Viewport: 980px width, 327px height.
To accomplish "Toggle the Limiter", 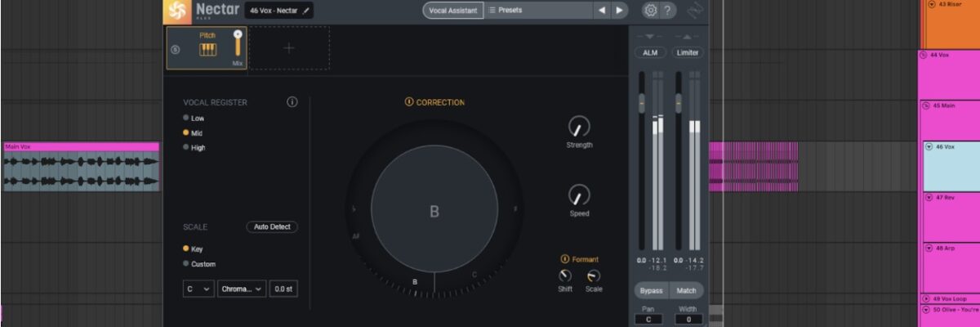I will [x=688, y=52].
